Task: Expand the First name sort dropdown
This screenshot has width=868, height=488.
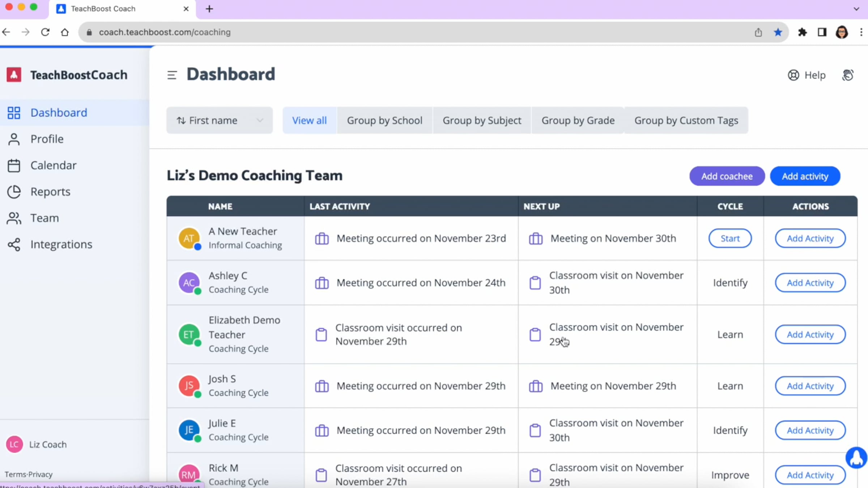Action: point(219,120)
